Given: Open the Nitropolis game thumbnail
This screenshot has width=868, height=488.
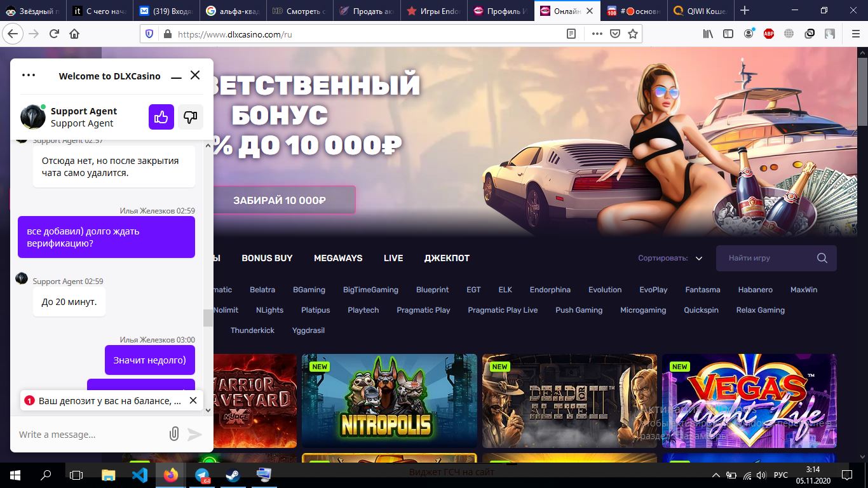Looking at the screenshot, I should [x=390, y=401].
